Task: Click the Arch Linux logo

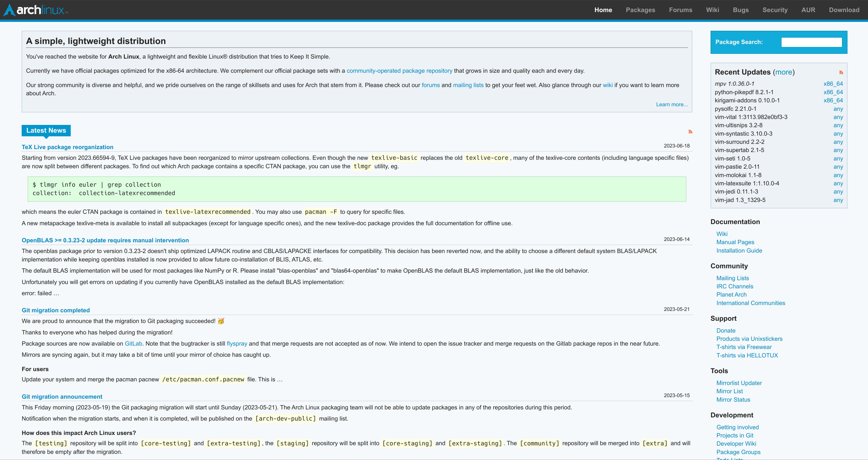Action: coord(35,10)
